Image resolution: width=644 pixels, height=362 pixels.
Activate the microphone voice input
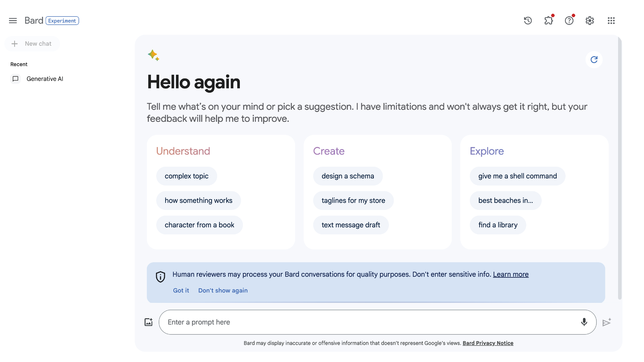pyautogui.click(x=584, y=322)
